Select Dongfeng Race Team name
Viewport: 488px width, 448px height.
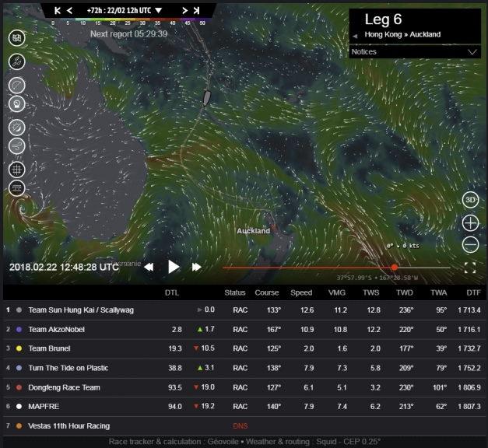(x=64, y=387)
